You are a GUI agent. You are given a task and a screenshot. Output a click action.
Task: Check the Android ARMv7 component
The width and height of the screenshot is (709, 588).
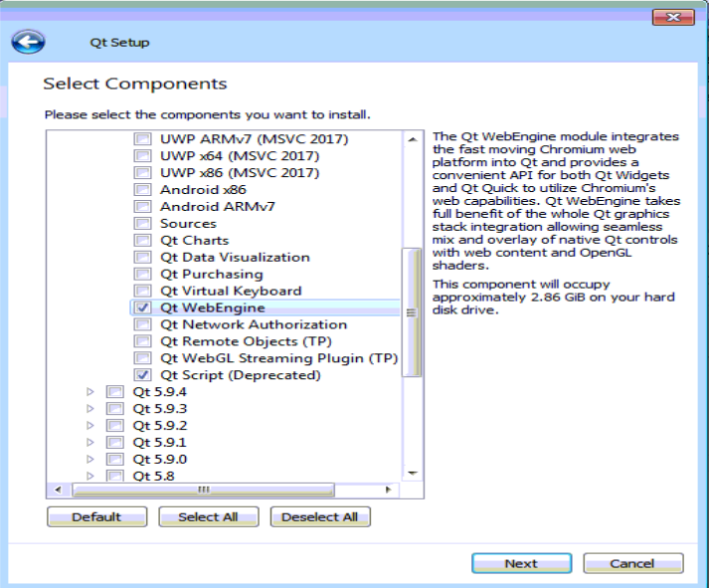point(143,207)
